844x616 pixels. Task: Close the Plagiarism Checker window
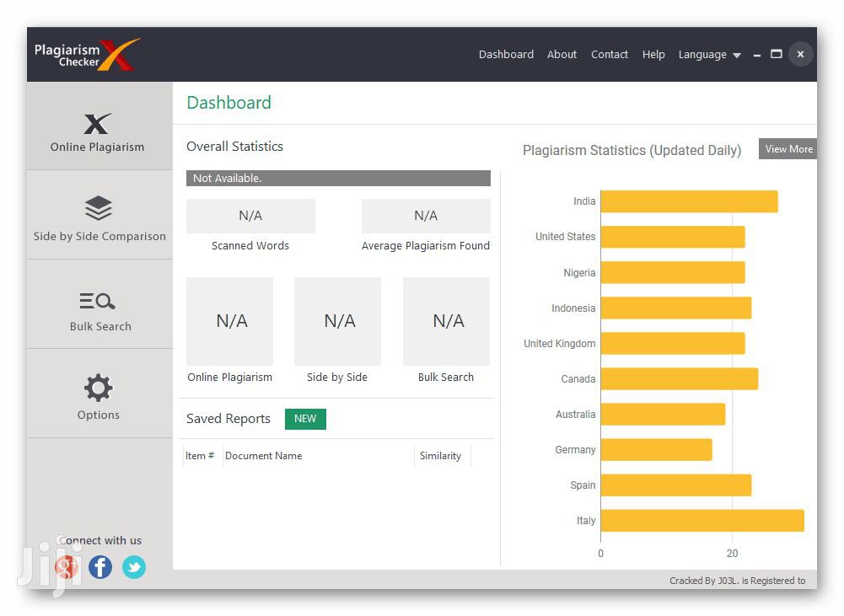pos(800,54)
